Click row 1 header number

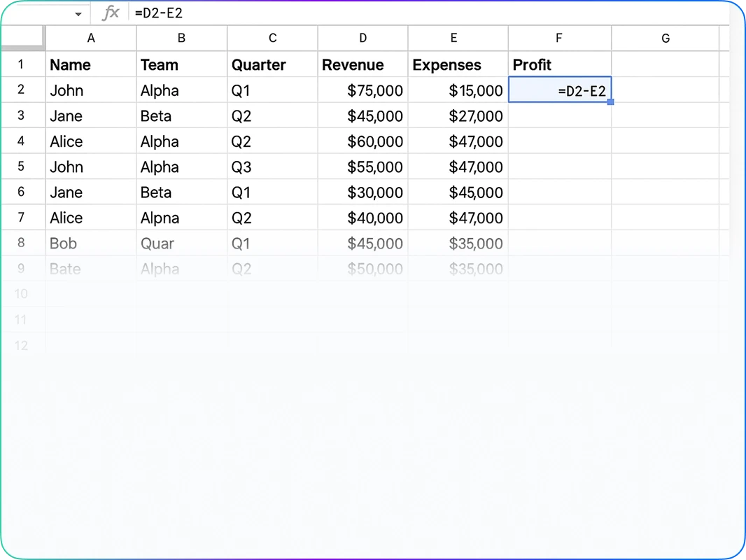tap(22, 64)
